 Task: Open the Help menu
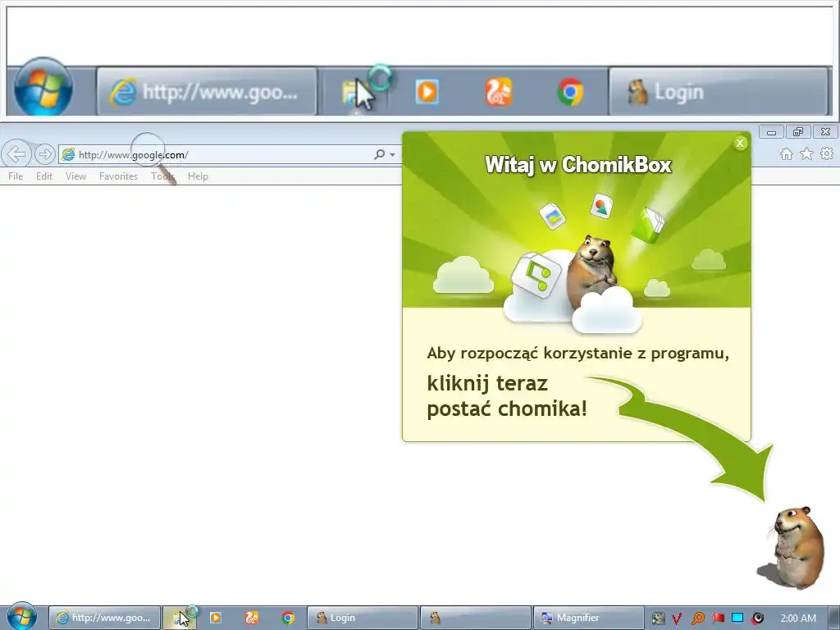click(x=198, y=176)
